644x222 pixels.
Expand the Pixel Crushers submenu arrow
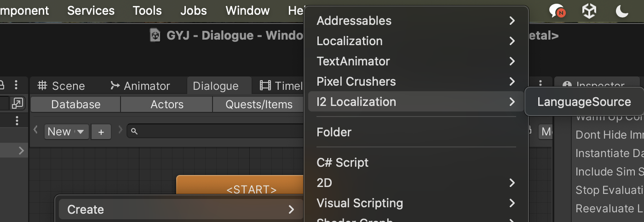click(x=512, y=82)
